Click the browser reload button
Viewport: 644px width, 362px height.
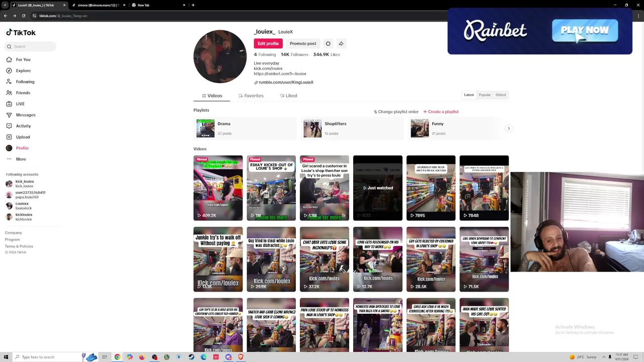coord(23,16)
